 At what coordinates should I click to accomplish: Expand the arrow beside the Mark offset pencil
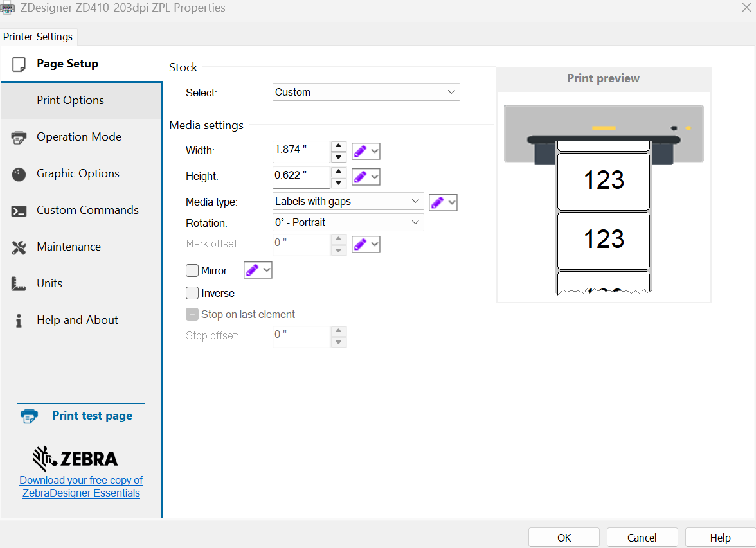(x=375, y=244)
